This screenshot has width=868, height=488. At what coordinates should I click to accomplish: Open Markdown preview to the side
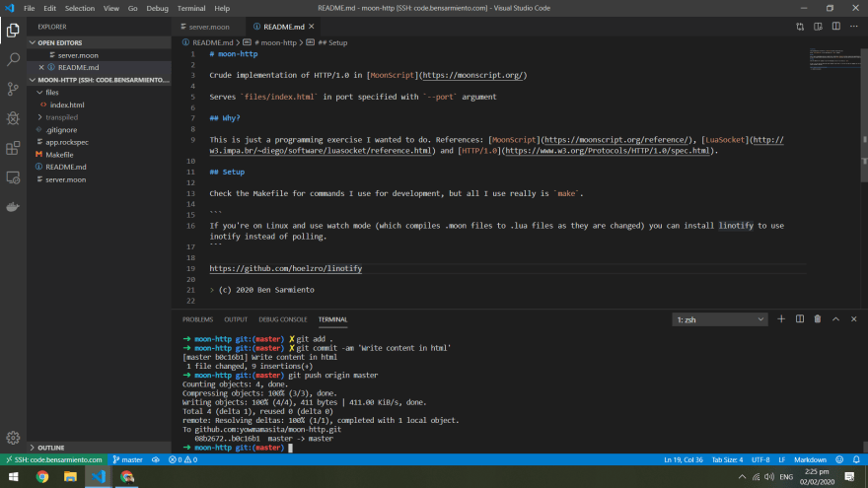818,27
